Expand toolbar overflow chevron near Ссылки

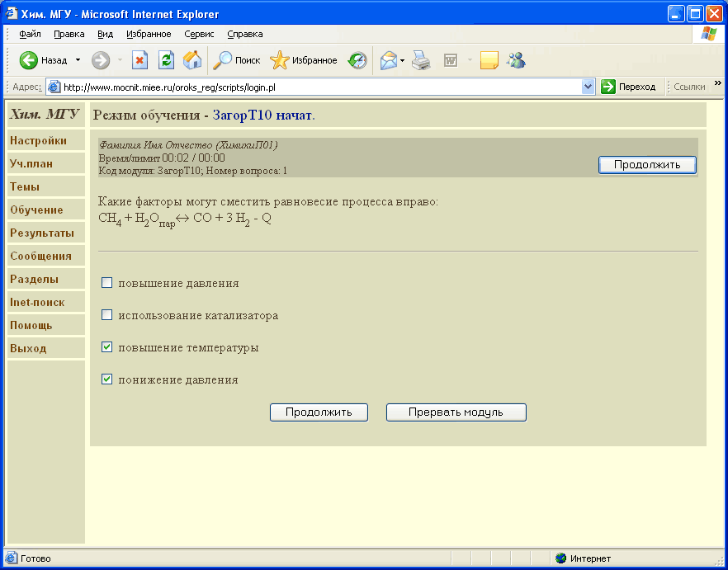point(718,83)
